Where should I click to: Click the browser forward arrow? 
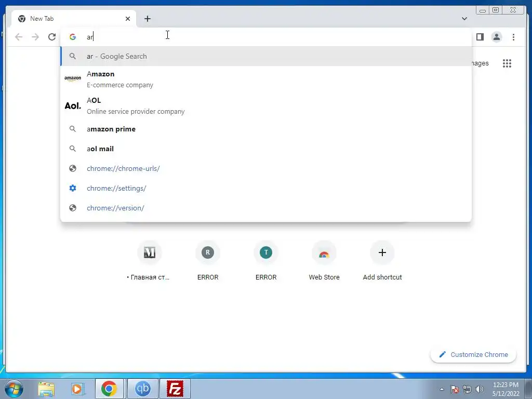(x=35, y=37)
